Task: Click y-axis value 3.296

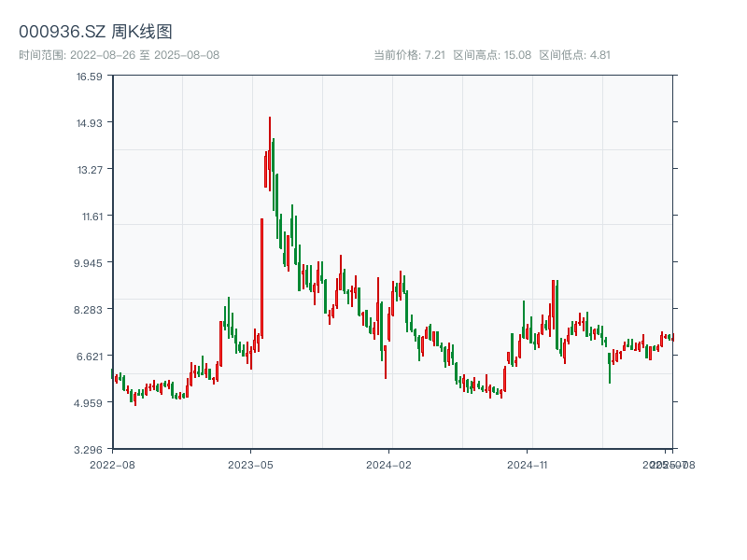Action: pos(88,450)
